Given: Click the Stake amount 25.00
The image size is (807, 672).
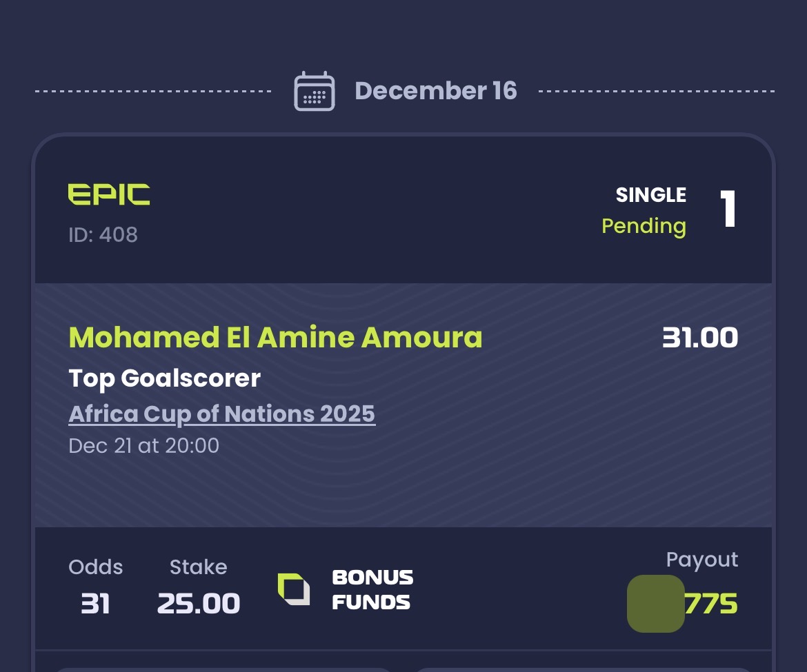Looking at the screenshot, I should coord(199,603).
